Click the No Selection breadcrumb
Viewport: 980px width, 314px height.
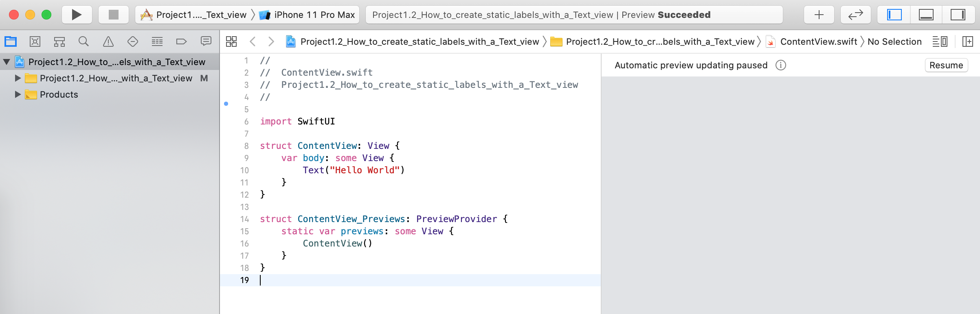point(894,41)
